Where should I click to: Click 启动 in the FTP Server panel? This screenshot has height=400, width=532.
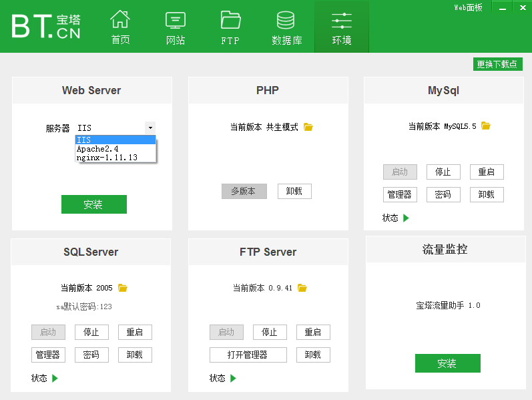click(226, 332)
